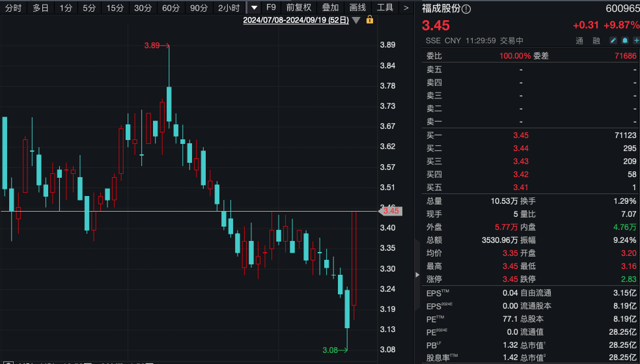Switch to the 60分 period tab
640x364 pixels.
point(171,8)
